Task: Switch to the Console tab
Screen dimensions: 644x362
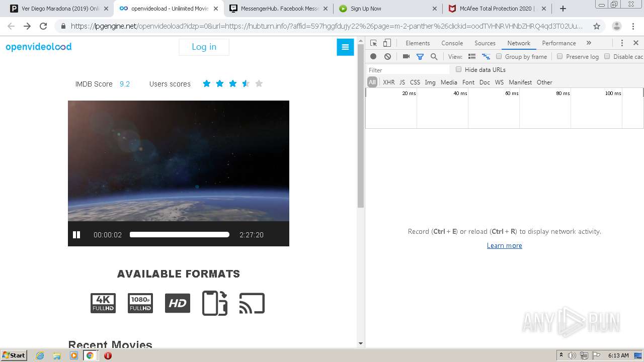Action: pyautogui.click(x=452, y=43)
